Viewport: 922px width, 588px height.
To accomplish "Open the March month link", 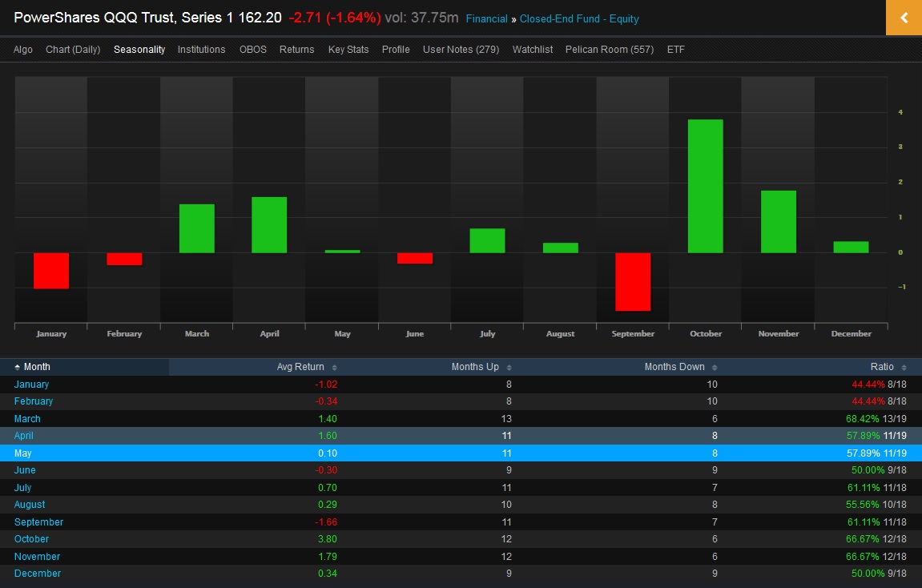I will click(27, 419).
